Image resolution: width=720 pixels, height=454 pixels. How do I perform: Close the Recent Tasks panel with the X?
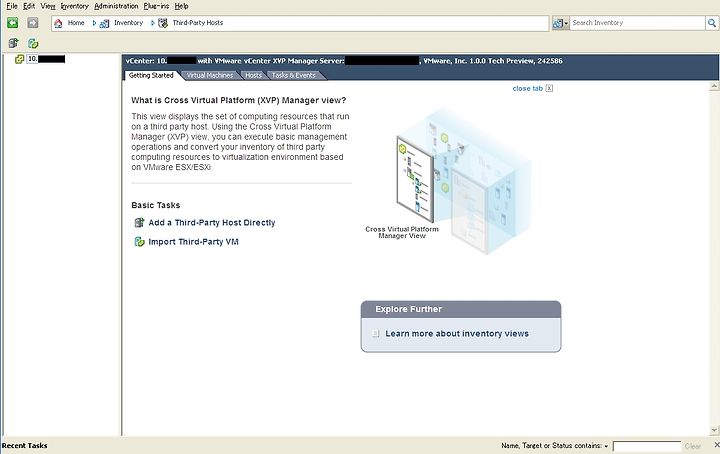(716, 445)
